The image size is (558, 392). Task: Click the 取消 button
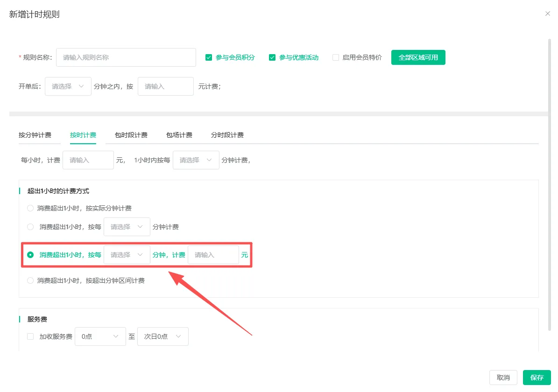(503, 378)
